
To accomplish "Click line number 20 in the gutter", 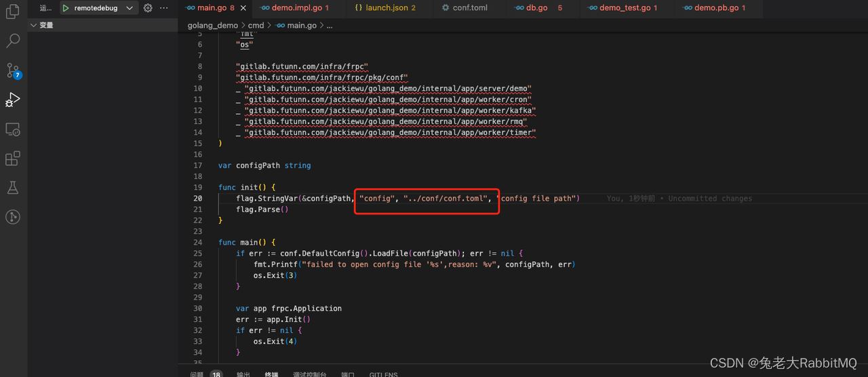I will 197,198.
